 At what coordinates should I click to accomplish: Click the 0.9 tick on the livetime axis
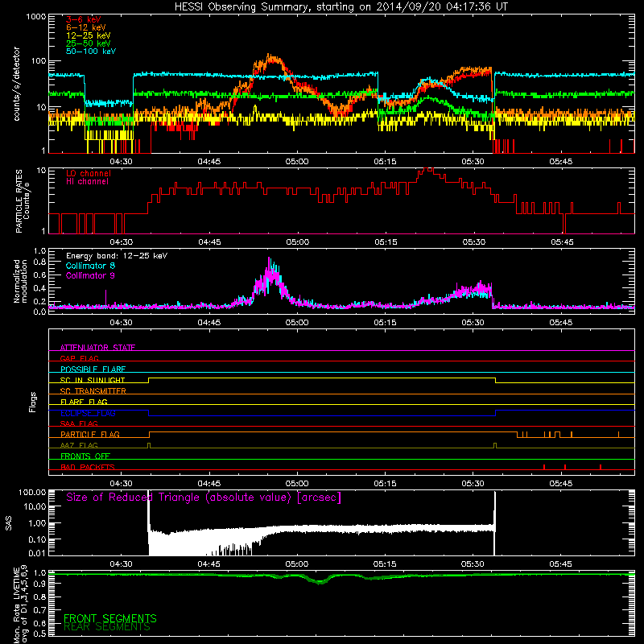39,584
